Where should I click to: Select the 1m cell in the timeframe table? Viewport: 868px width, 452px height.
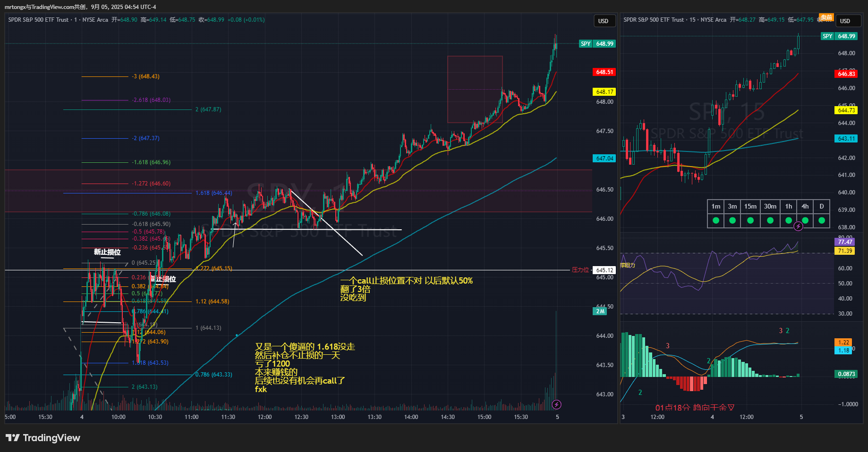(716, 206)
